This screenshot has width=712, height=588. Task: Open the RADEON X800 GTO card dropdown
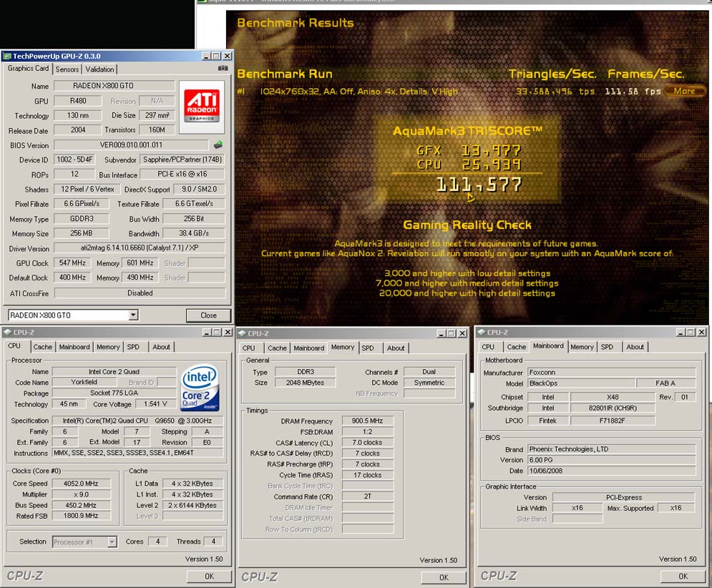point(133,315)
